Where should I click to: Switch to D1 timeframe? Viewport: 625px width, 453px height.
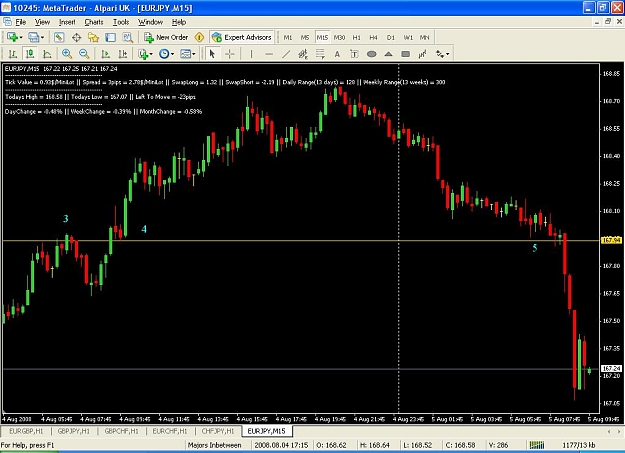(391, 37)
